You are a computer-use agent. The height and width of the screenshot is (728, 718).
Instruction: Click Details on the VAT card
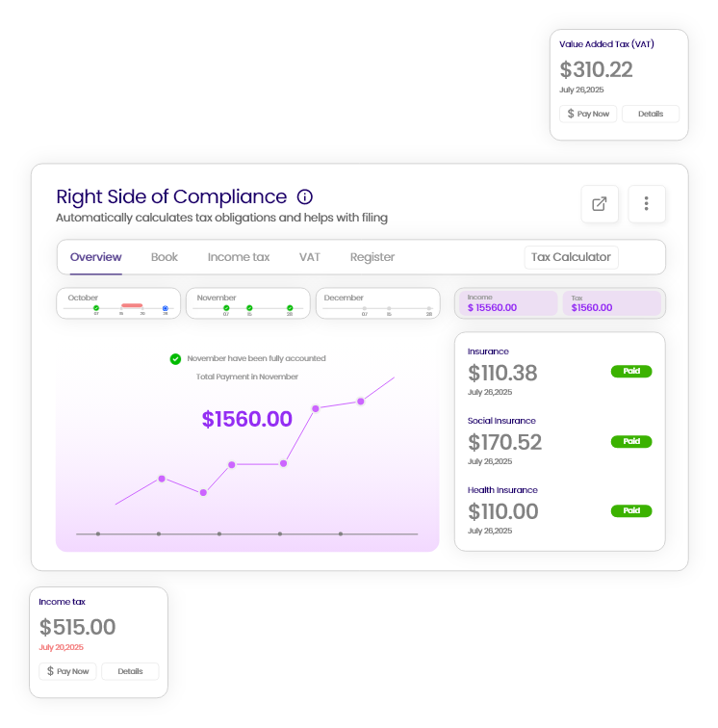click(651, 114)
